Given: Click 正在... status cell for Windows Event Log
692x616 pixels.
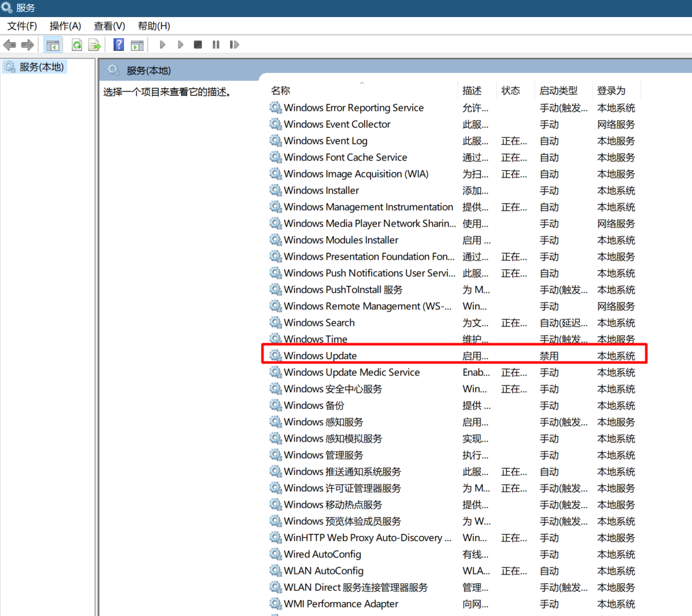Looking at the screenshot, I should pos(514,141).
